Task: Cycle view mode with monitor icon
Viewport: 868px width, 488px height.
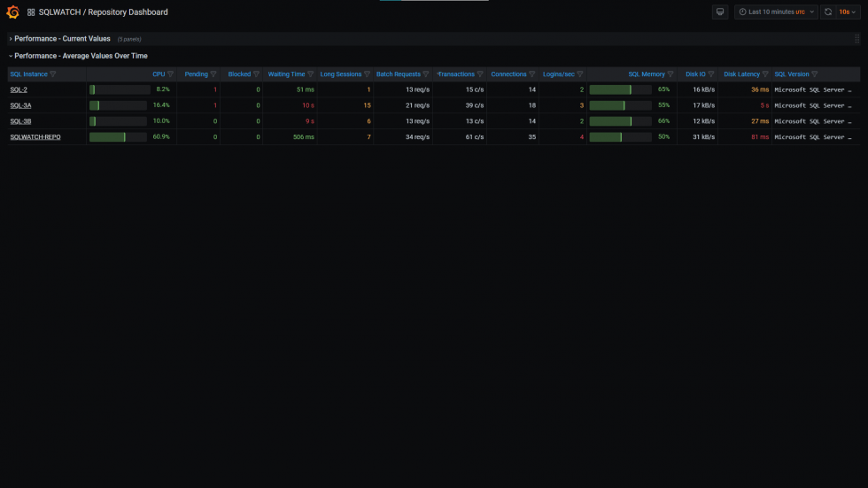Action: tap(720, 12)
